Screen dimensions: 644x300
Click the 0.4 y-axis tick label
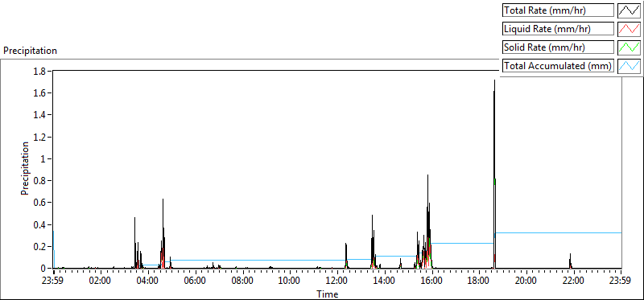39,225
